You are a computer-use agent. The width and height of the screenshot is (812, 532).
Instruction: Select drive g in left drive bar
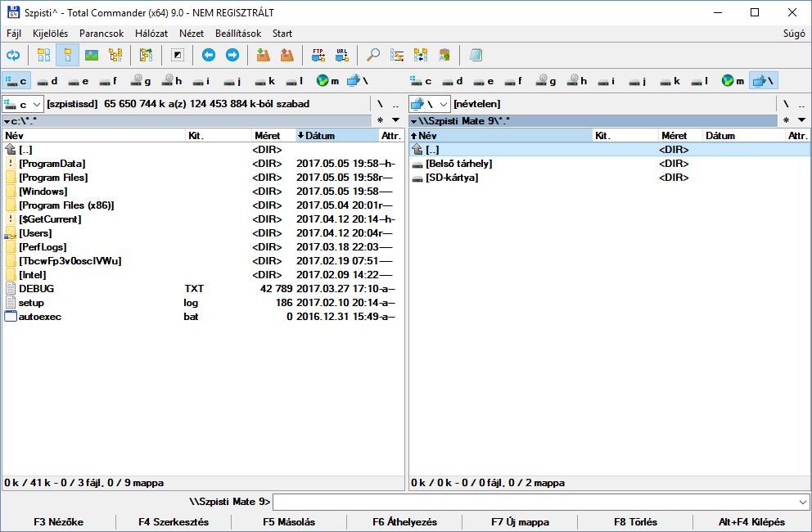coord(141,81)
